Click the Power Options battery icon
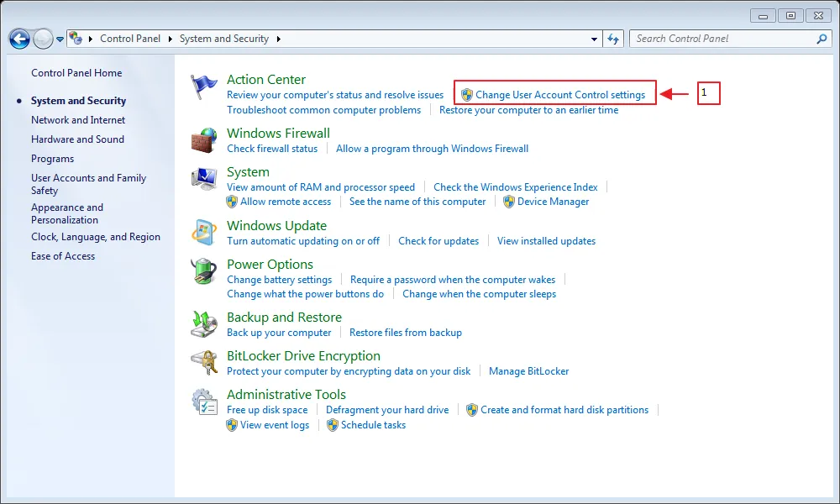The width and height of the screenshot is (840, 504). pos(204,271)
